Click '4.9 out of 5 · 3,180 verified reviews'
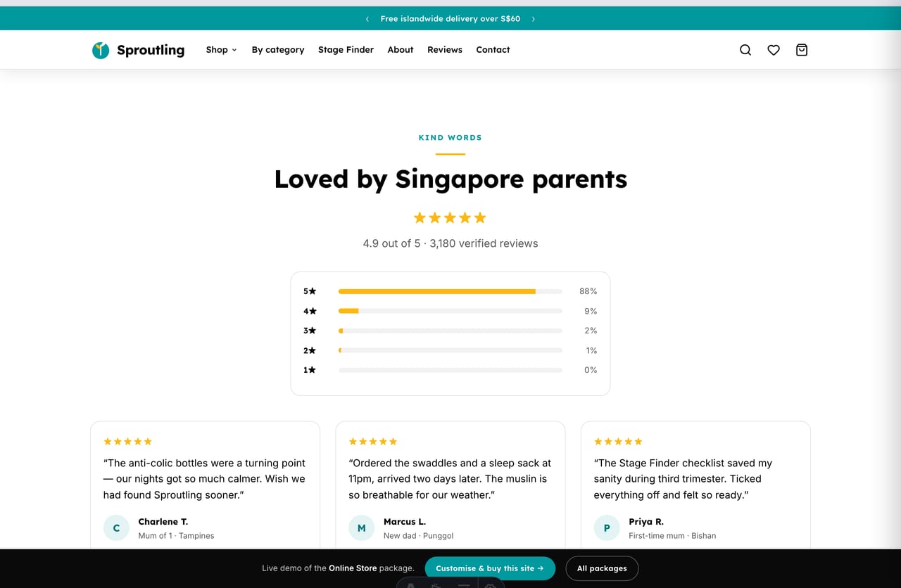This screenshot has width=901, height=588. 450,243
